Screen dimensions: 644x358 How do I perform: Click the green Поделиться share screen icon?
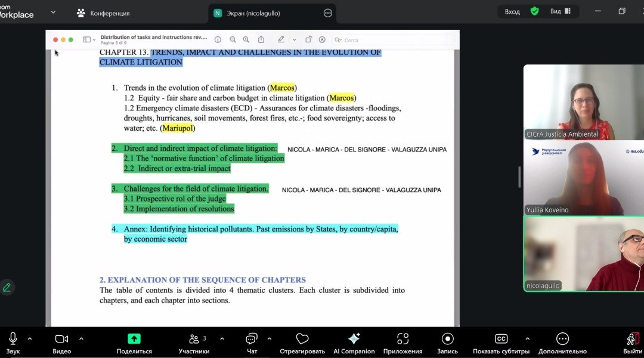[x=134, y=339]
